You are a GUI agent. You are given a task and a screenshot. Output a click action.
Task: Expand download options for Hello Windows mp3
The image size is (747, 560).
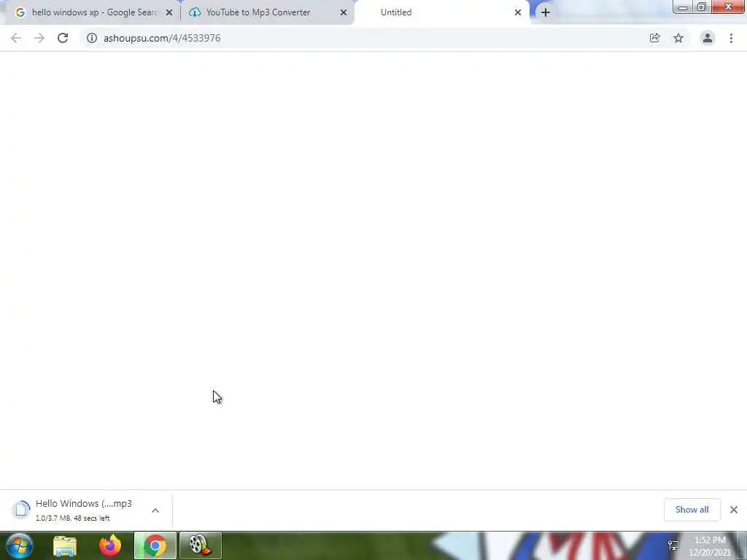[x=155, y=510]
